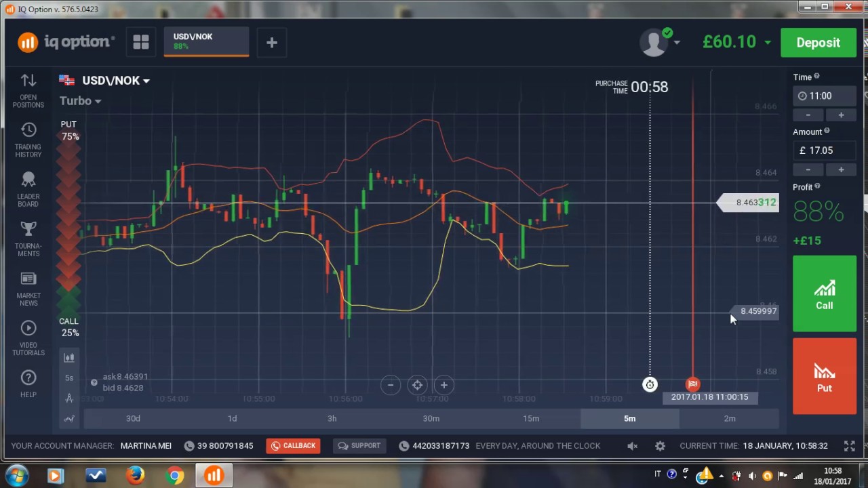Image resolution: width=868 pixels, height=488 pixels.
Task: Open Help from the sidebar
Action: coord(28,384)
